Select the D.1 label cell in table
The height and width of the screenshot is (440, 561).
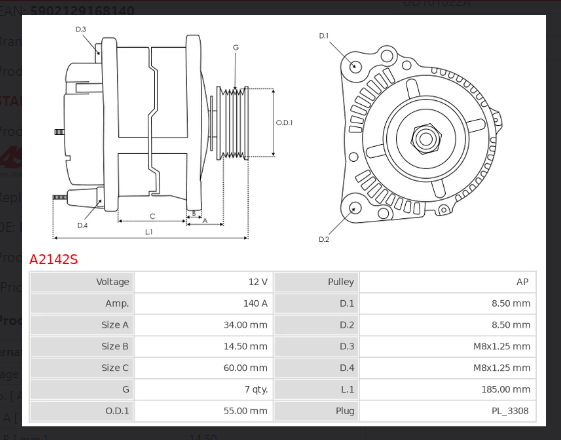[x=317, y=303]
